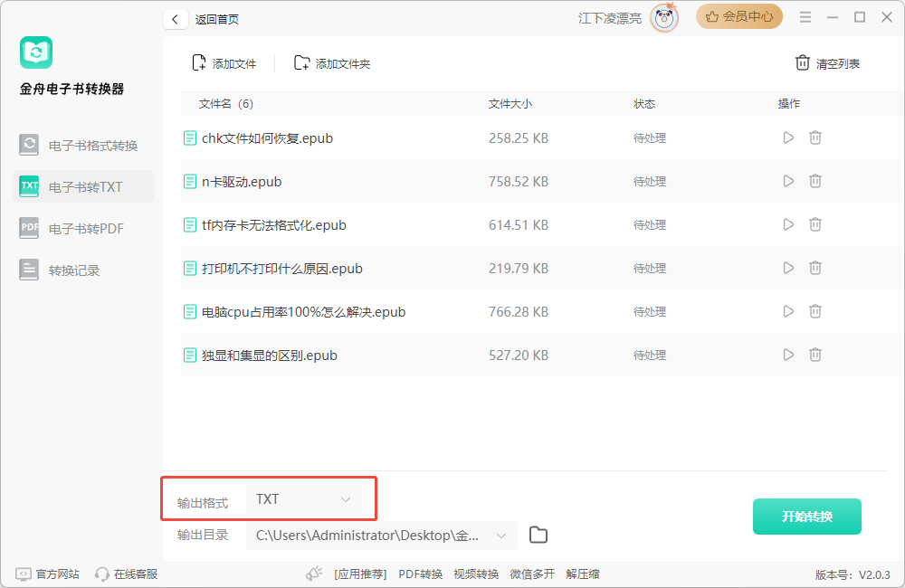Click 待处理 status of n卡驱动.epub
Screen dimensions: 905x588
point(650,182)
